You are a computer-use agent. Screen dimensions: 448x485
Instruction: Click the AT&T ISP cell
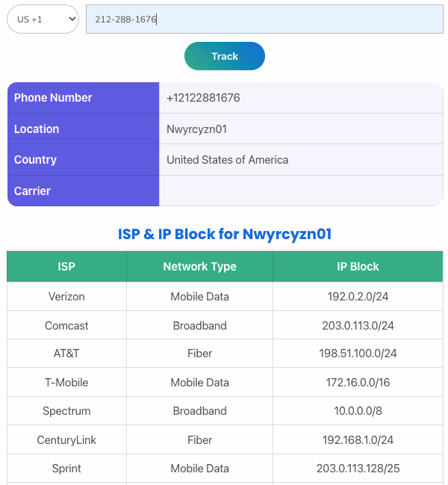click(x=66, y=353)
